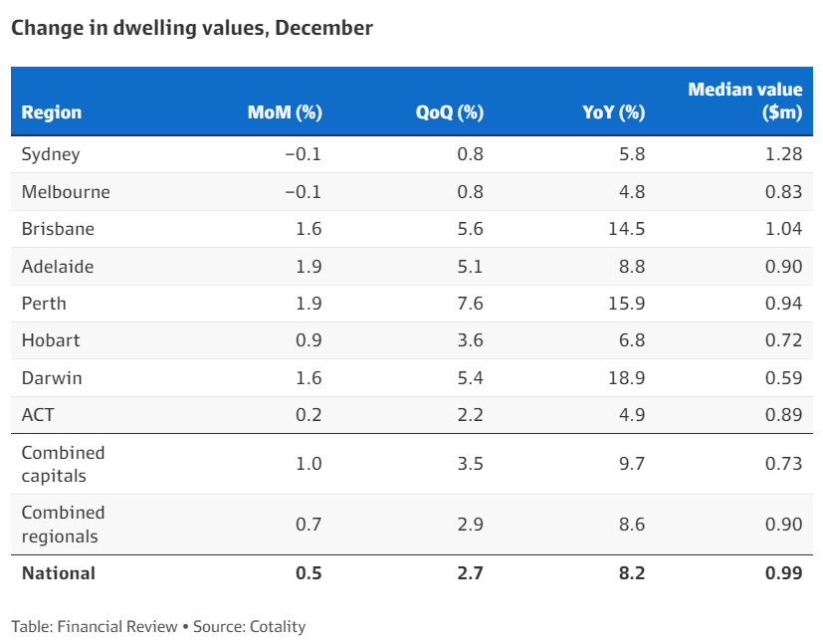Select the National summary row label
The height and width of the screenshot is (644, 823).
click(x=59, y=573)
